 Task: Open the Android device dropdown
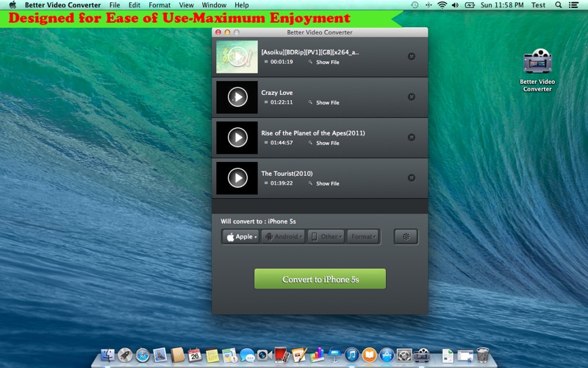pos(283,236)
